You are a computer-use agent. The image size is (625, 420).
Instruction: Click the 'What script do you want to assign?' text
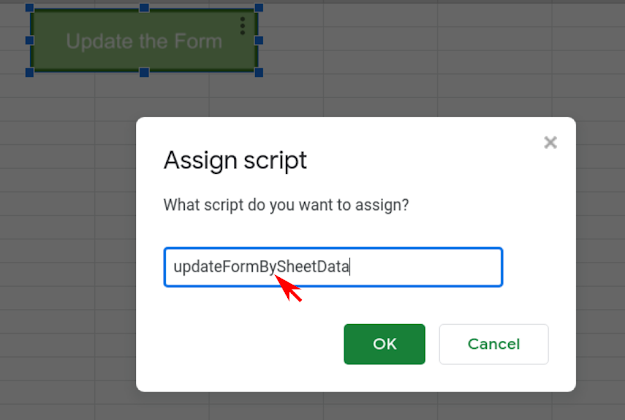(x=286, y=205)
